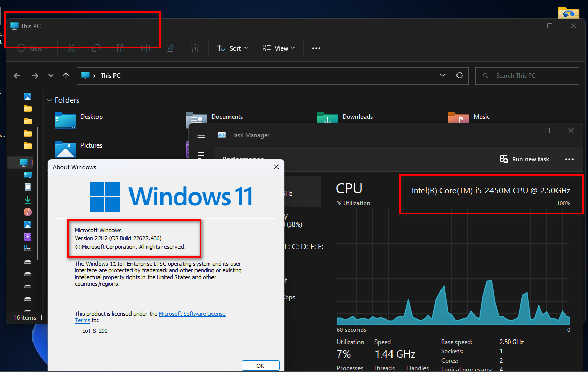Click the "% Utilization" label above the graph
Image resolution: width=588 pixels, height=372 pixels.
click(353, 203)
